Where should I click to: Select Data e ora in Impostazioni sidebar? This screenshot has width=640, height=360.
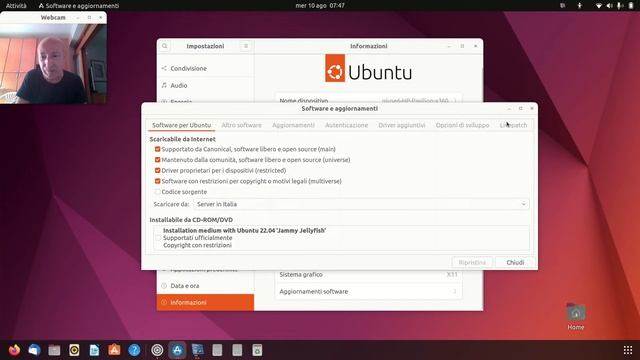pyautogui.click(x=205, y=286)
